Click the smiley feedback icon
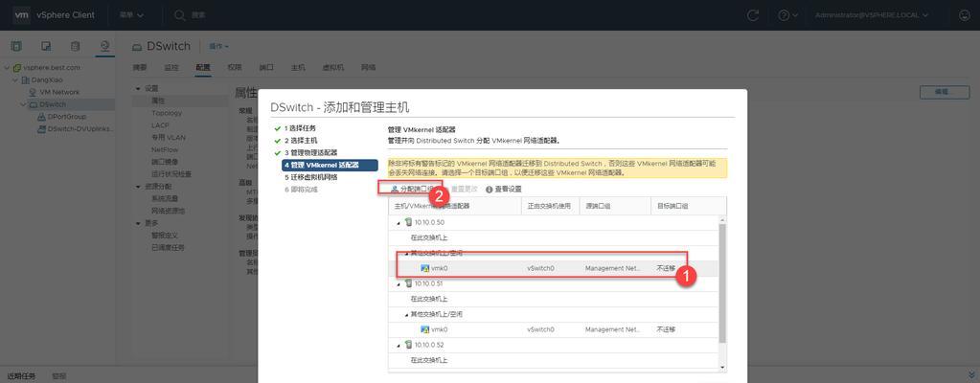The image size is (980, 383). click(x=965, y=15)
